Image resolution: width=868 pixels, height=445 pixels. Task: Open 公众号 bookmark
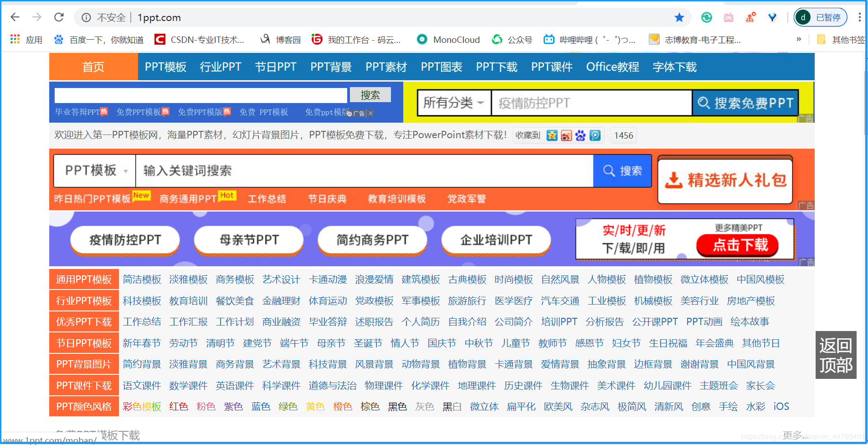point(512,40)
